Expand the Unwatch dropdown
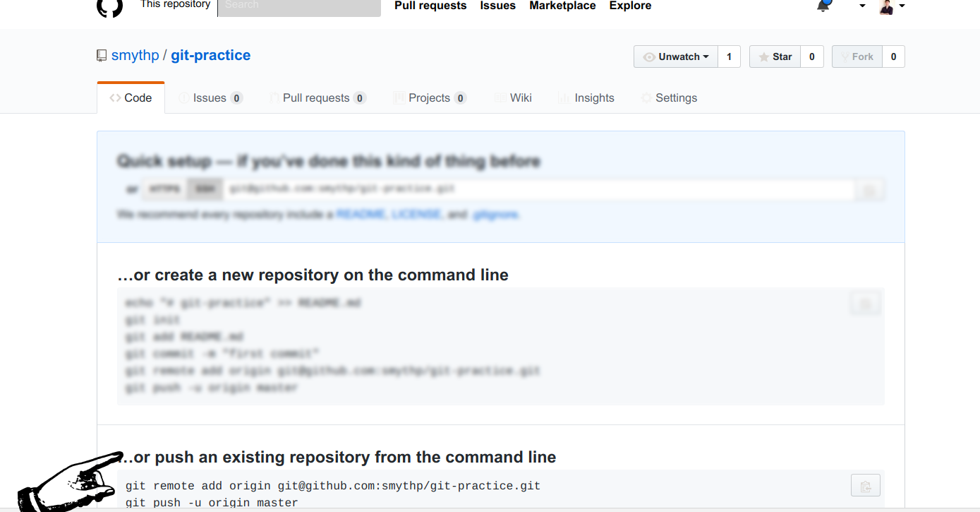This screenshot has width=980, height=512. (676, 56)
